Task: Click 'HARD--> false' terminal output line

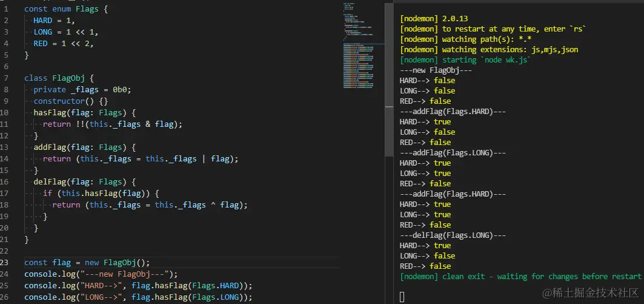Action: click(428, 80)
